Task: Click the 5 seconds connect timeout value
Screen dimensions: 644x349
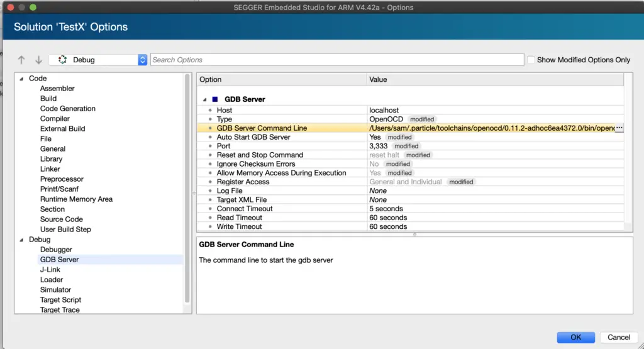Action: [x=386, y=209]
